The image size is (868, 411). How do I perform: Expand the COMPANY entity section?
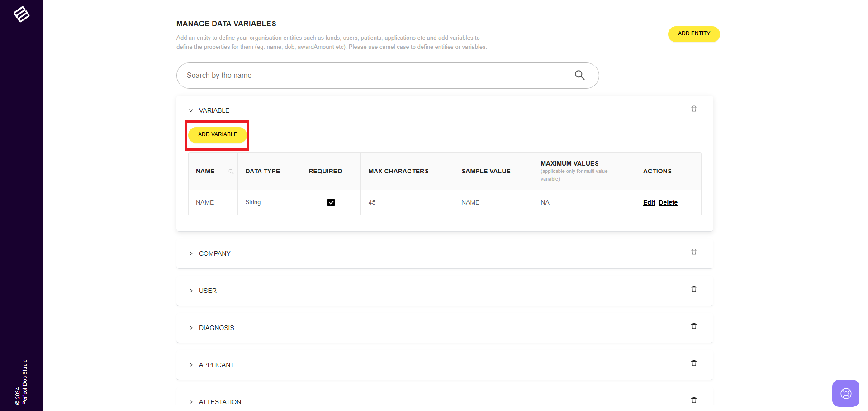[191, 253]
